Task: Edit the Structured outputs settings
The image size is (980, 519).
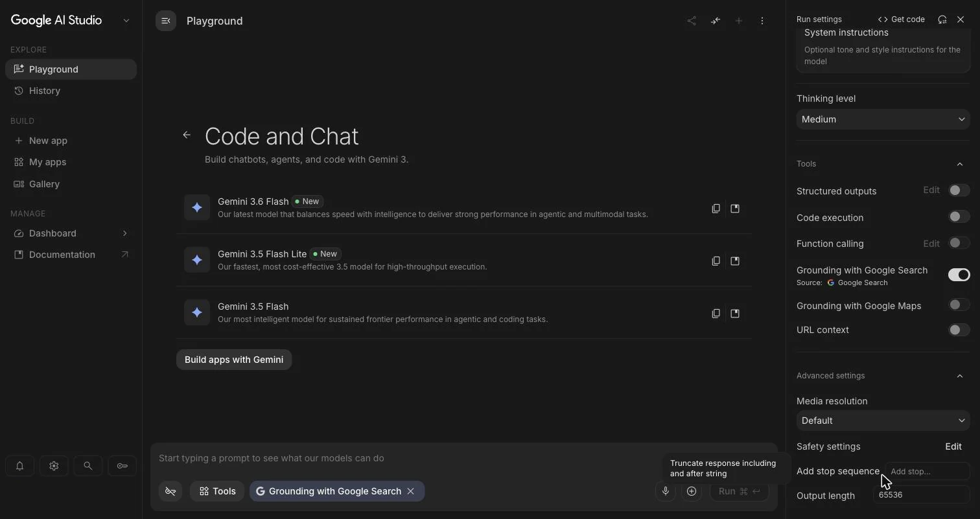Action: click(x=931, y=190)
